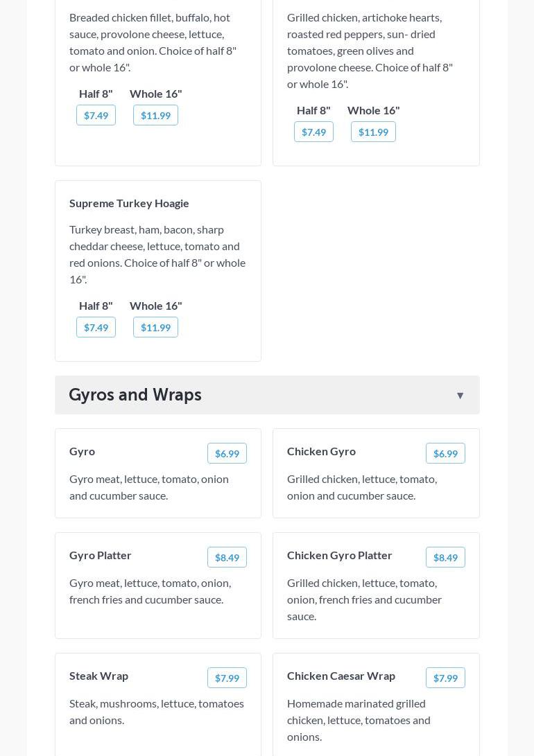The image size is (534, 756).
Task: Choose Chicken Gyro Platter $8.49 button
Action: [x=445, y=557]
